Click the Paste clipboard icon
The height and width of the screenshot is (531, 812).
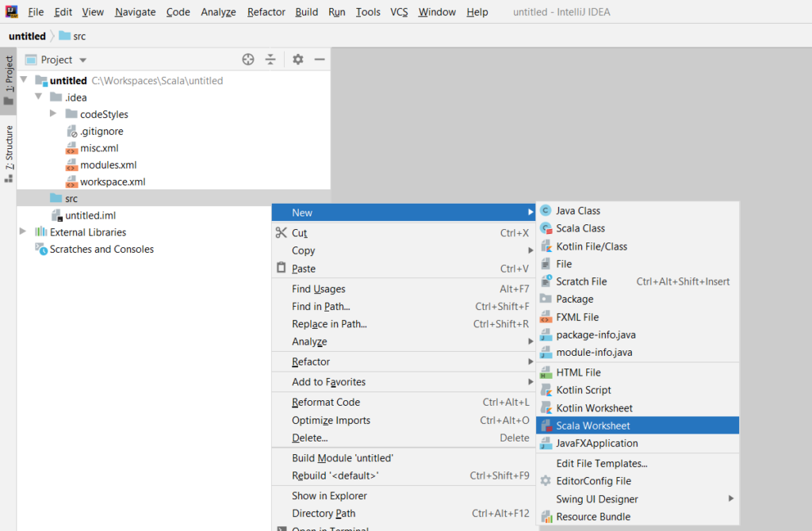pos(282,268)
